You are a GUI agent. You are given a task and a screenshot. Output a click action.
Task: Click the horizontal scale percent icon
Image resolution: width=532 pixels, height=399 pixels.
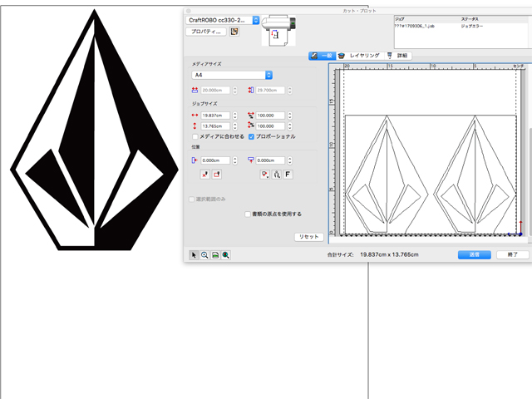251,116
